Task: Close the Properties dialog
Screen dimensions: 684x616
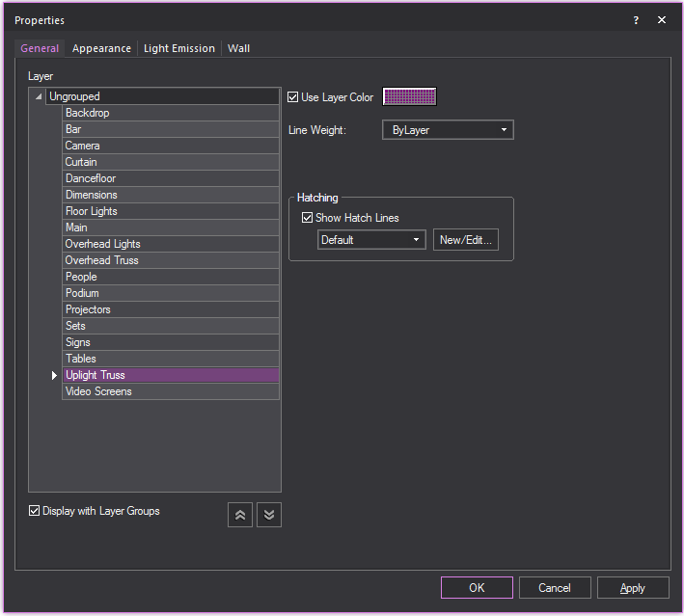Action: (x=662, y=20)
